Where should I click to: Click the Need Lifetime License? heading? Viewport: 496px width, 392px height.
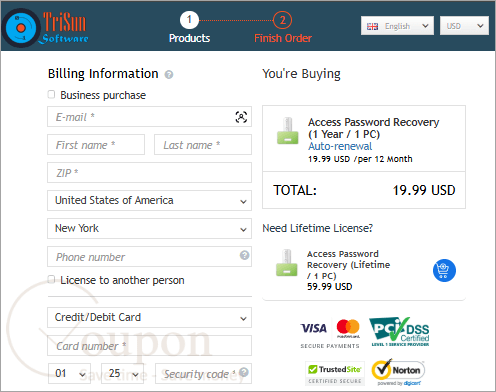318,228
